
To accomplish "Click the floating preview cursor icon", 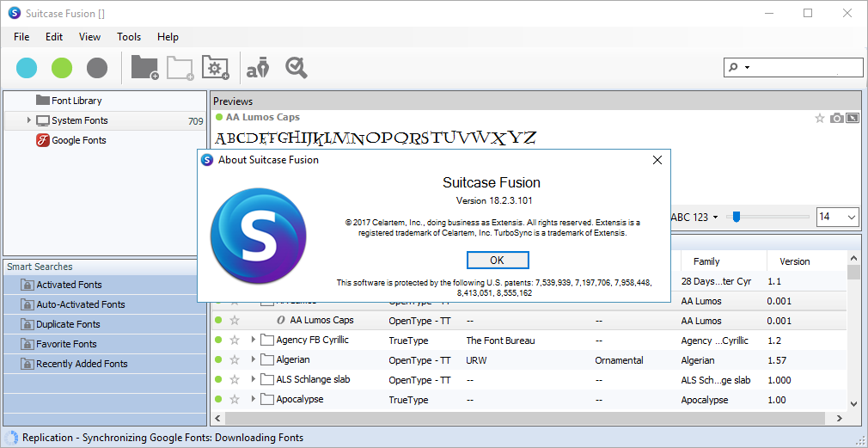I will (x=853, y=118).
